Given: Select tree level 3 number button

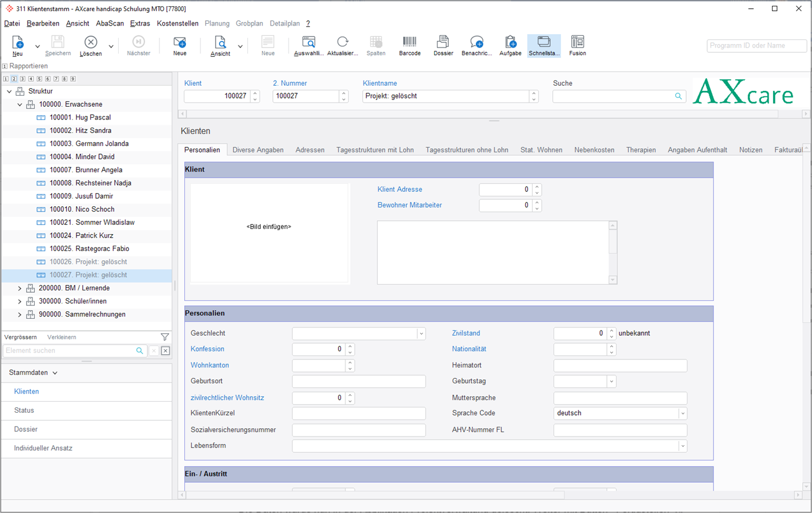Looking at the screenshot, I should 23,79.
